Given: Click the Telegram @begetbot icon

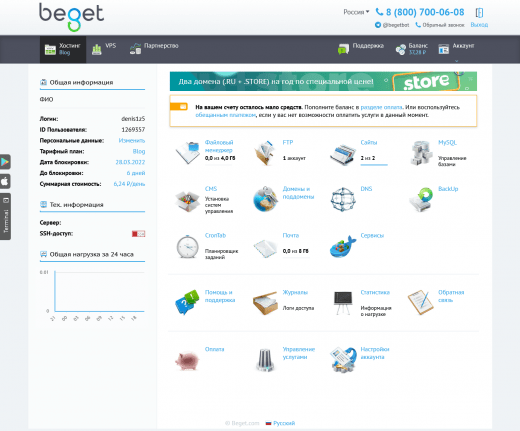Looking at the screenshot, I should 378,25.
